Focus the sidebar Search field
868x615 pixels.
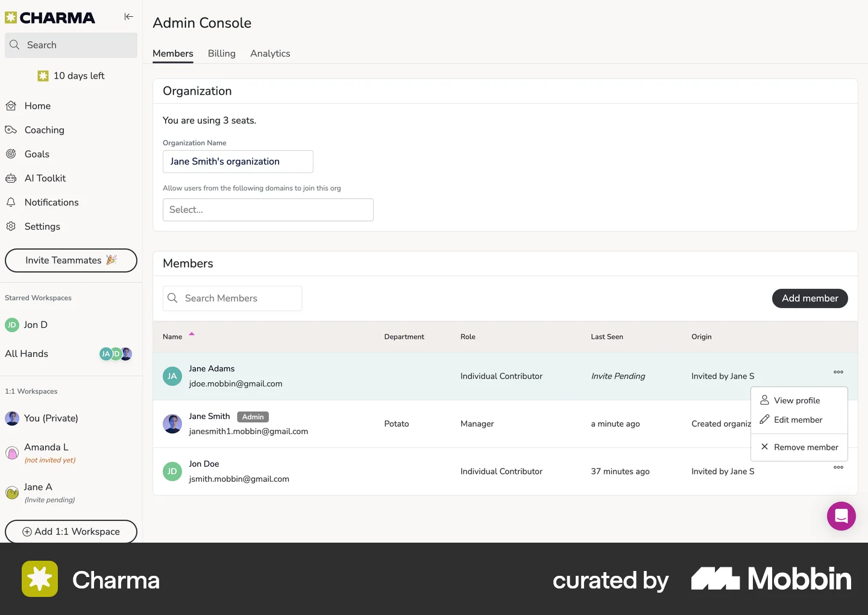point(71,45)
